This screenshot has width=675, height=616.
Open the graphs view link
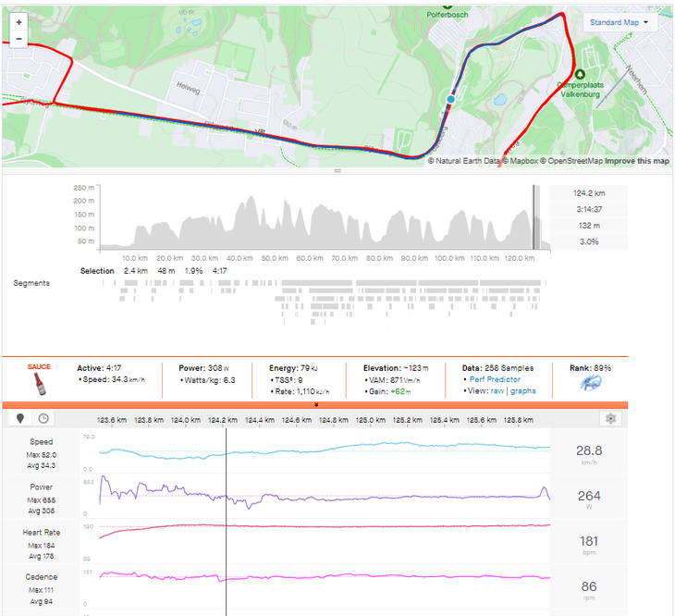pos(522,391)
